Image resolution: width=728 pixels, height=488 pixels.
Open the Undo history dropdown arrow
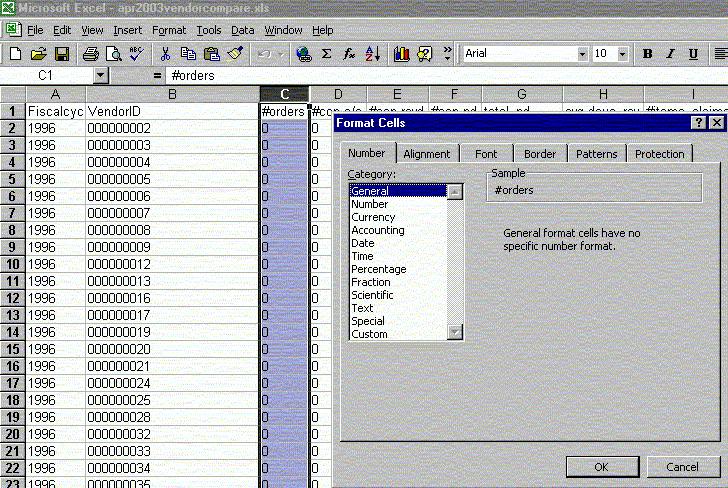(281, 54)
